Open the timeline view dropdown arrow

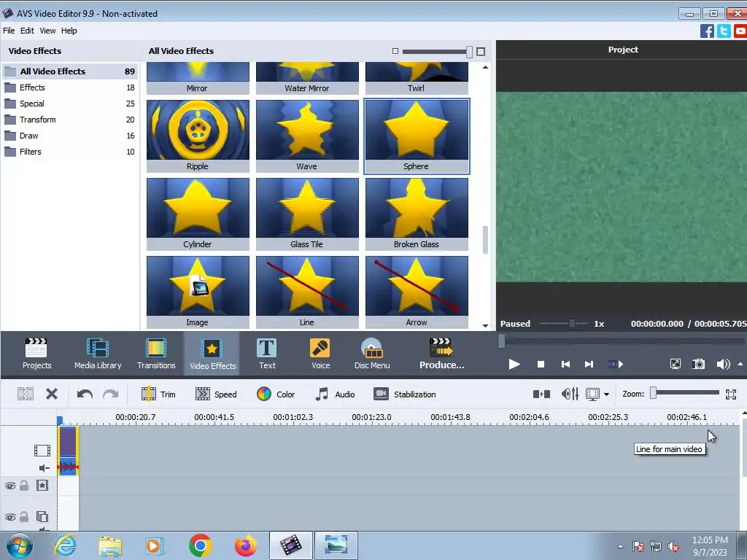606,394
